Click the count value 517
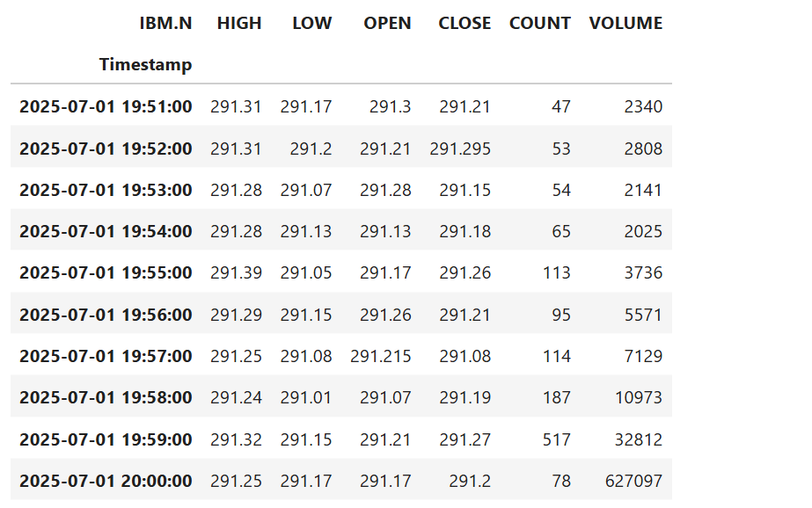Screen dimensions: 812x508 [x=557, y=439]
